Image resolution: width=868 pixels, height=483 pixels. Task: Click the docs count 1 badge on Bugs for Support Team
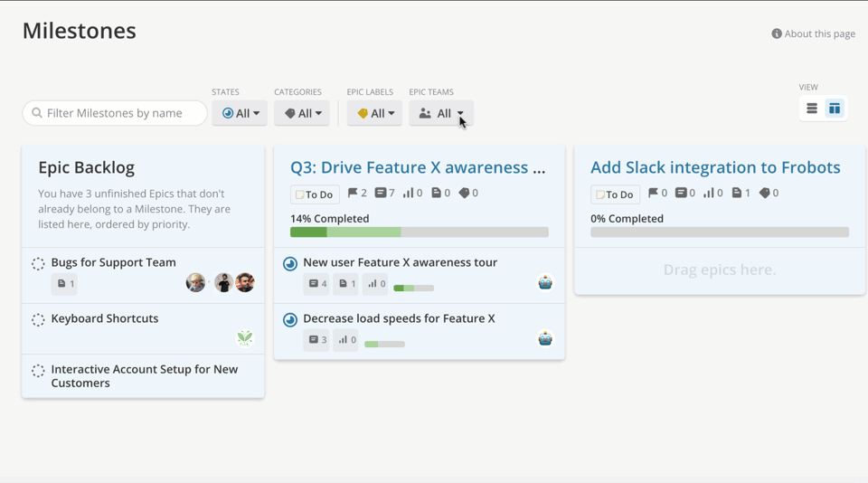[65, 284]
